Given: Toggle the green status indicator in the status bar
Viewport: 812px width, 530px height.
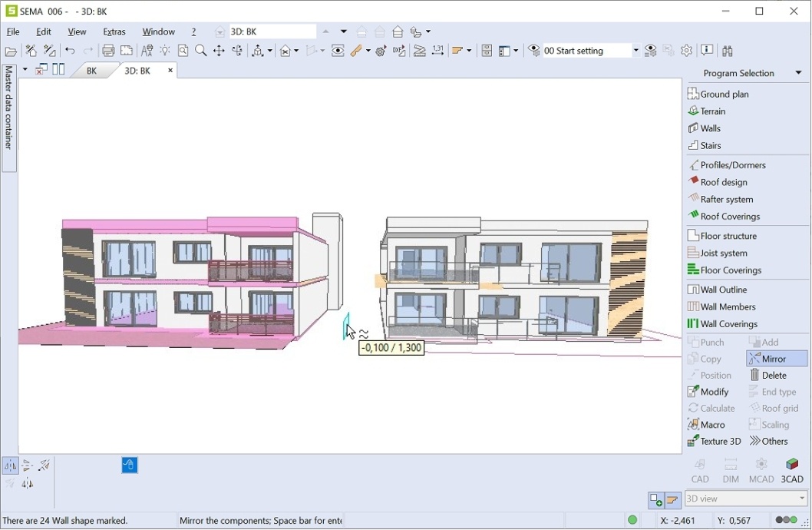Looking at the screenshot, I should (x=632, y=521).
